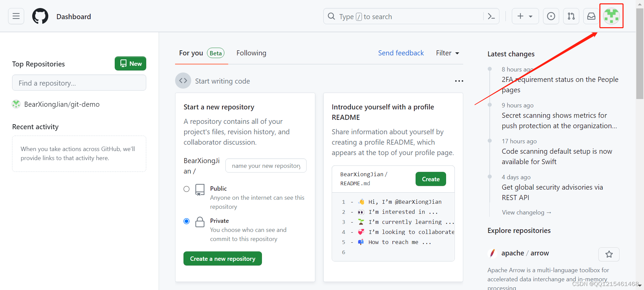Click the '17 hours ago' timestamp
Screen dimensions: 644x290
519,141
